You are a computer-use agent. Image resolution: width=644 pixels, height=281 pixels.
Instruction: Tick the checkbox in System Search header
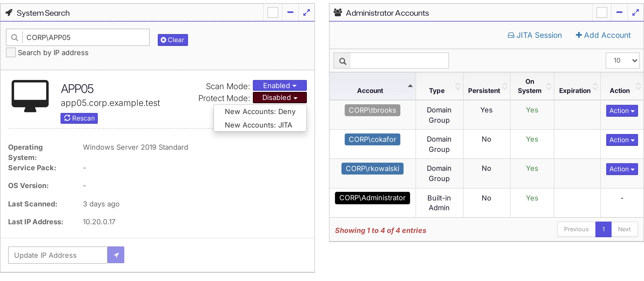point(273,12)
